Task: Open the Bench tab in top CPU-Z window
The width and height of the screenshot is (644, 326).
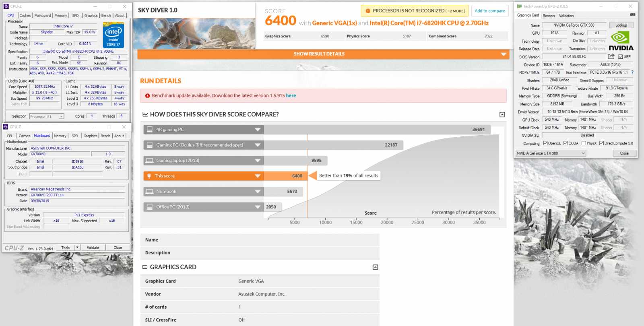Action: point(106,16)
